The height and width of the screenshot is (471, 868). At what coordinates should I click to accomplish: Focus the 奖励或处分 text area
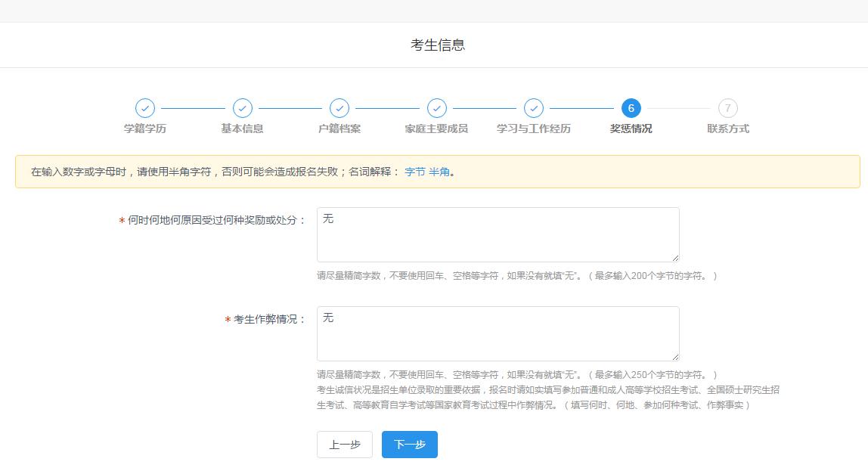pos(498,234)
